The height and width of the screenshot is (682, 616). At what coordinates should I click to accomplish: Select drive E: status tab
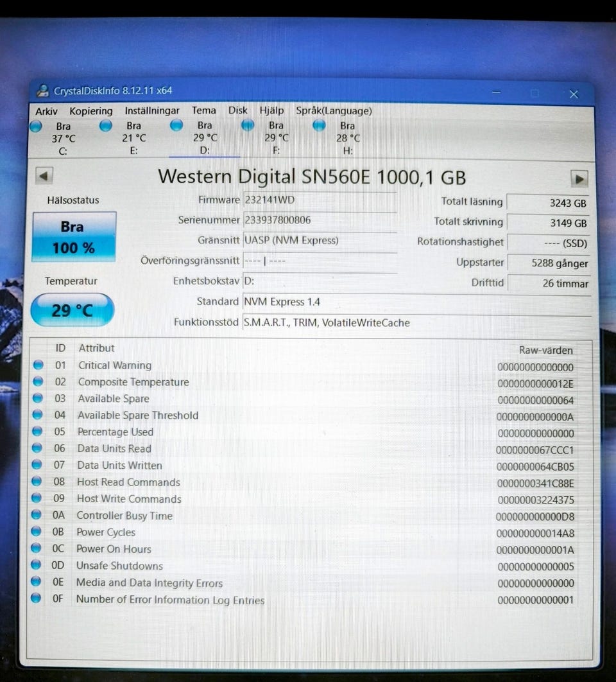[x=133, y=138]
